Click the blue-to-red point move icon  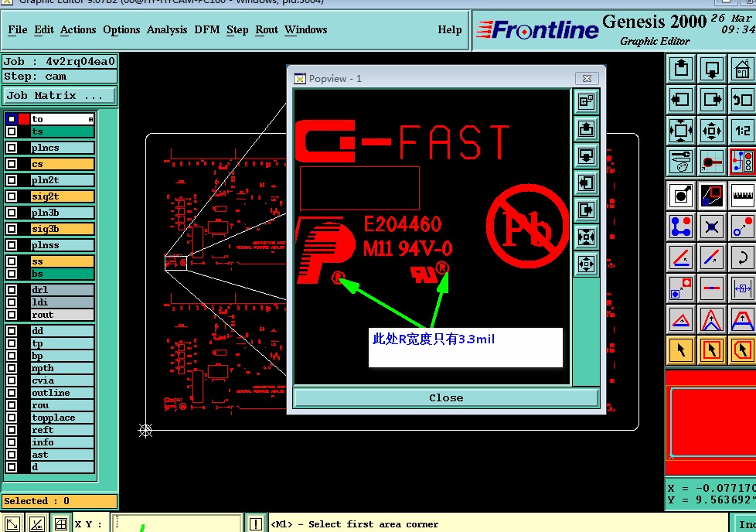coord(743,227)
